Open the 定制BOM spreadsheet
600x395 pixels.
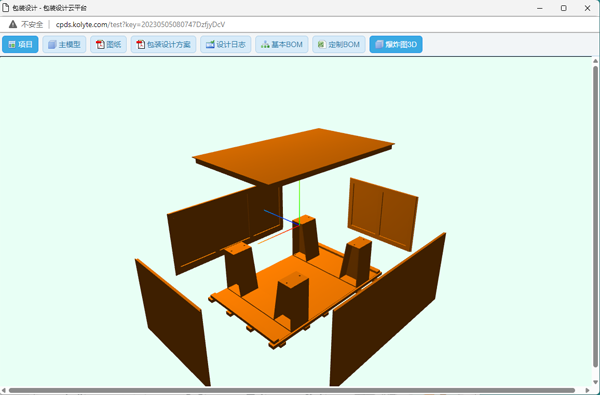[x=339, y=44]
